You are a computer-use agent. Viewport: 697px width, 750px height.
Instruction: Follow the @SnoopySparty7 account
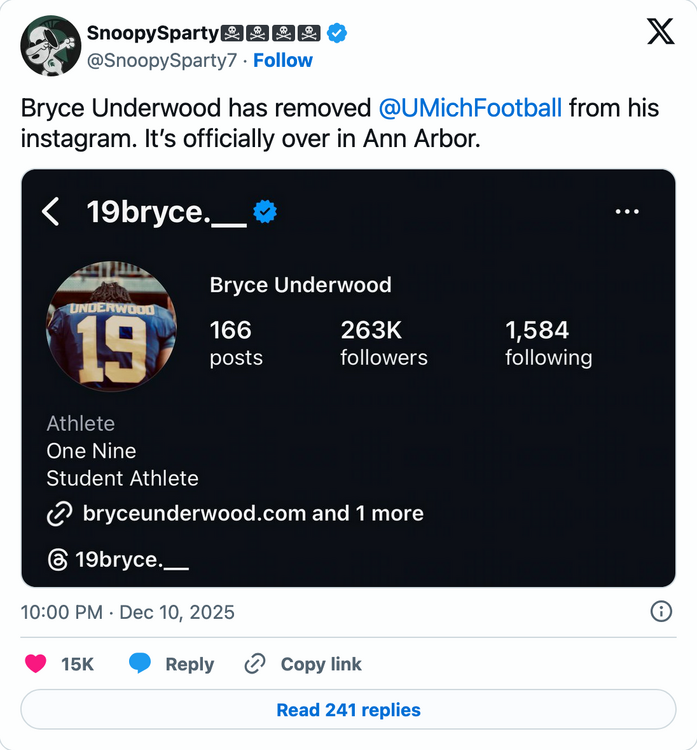pyautogui.click(x=282, y=60)
